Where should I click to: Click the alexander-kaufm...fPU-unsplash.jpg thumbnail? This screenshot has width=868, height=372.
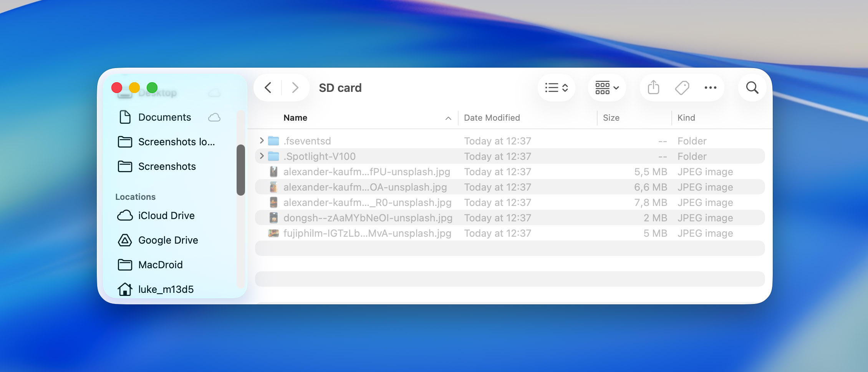point(273,171)
